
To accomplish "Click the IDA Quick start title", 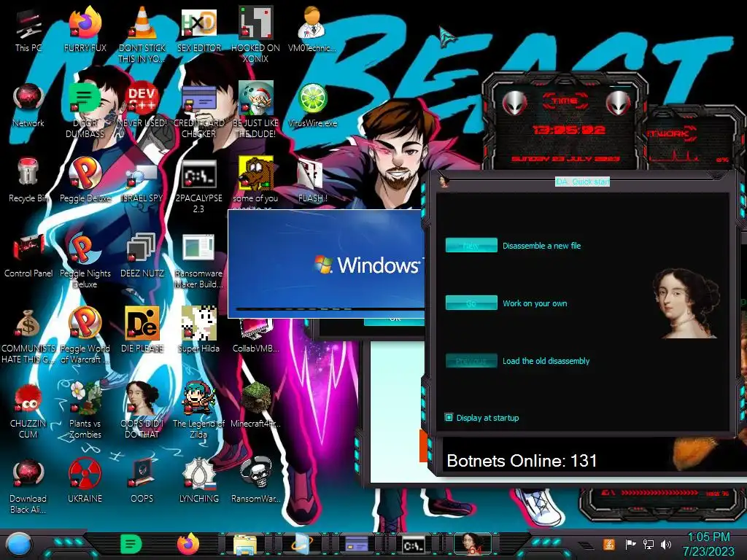I will coord(582,182).
